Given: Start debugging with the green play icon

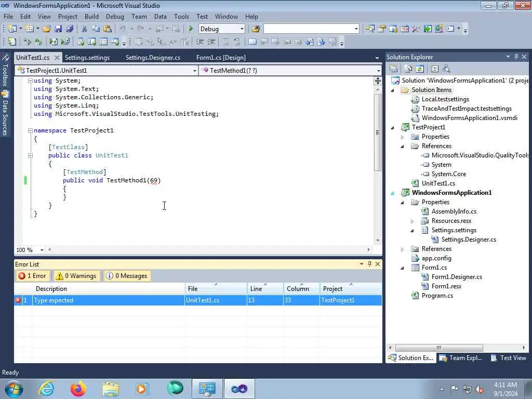Looking at the screenshot, I should (191, 29).
